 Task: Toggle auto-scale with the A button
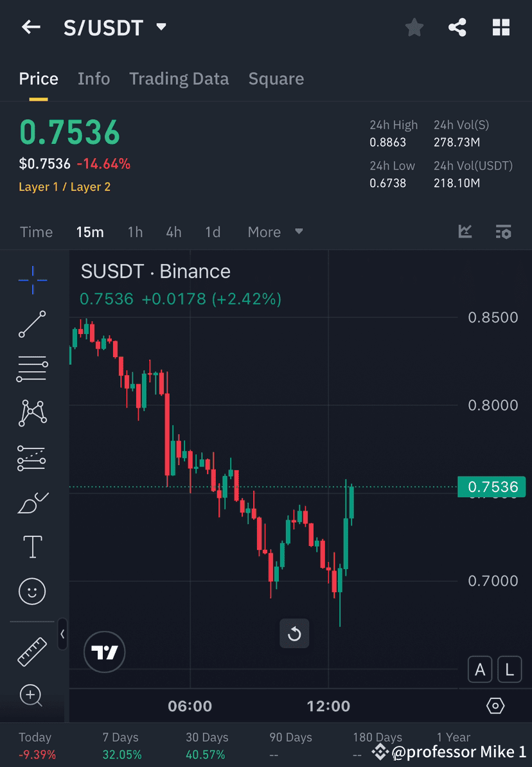(x=480, y=669)
